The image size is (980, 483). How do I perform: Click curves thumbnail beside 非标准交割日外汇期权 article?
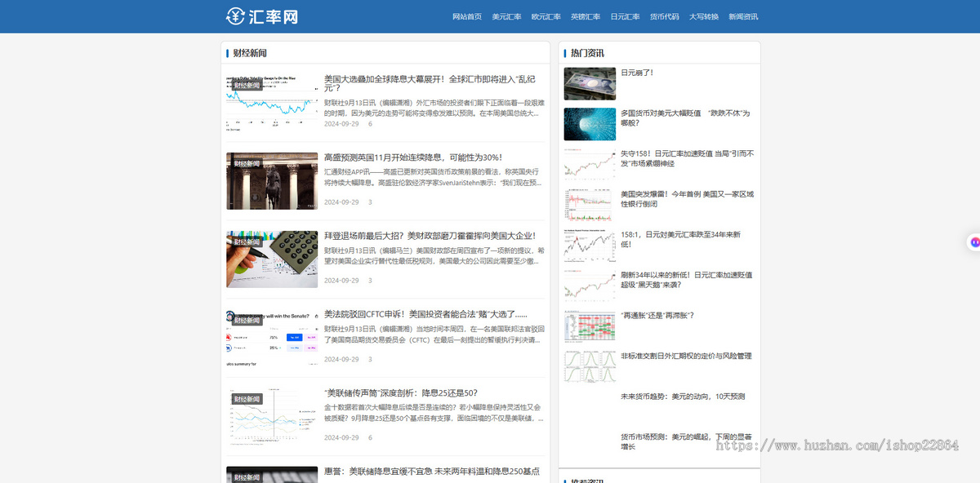click(x=590, y=366)
